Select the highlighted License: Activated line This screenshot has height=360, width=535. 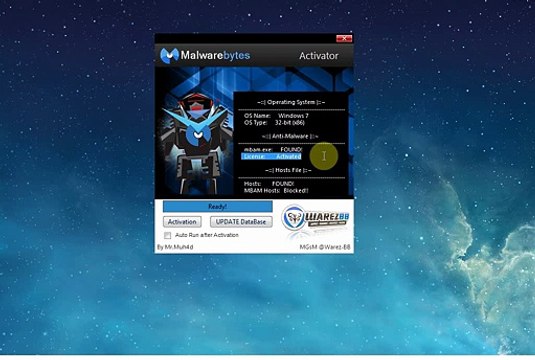pos(272,157)
